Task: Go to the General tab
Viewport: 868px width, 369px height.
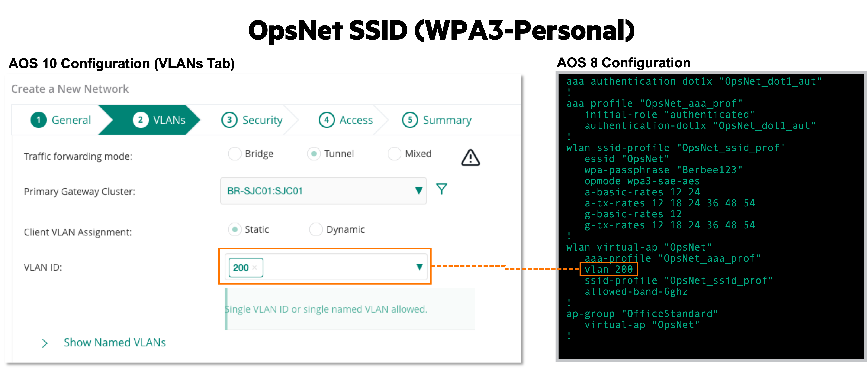Action: [x=61, y=120]
